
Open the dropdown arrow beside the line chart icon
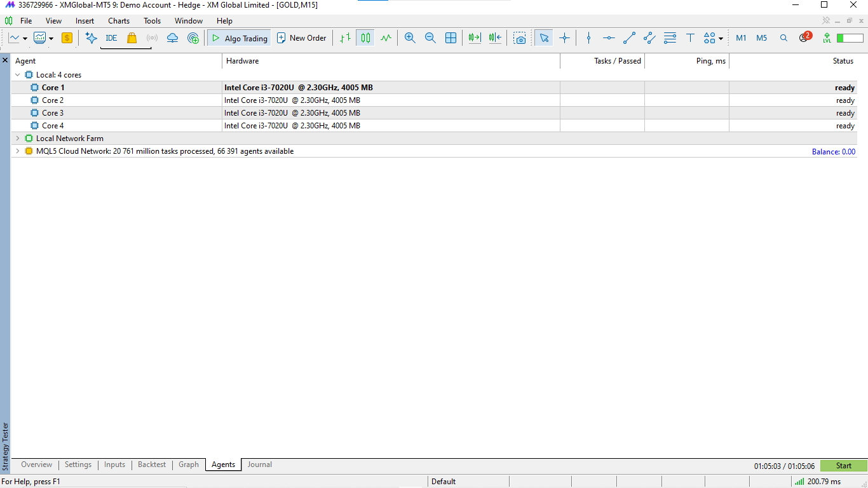[25, 38]
